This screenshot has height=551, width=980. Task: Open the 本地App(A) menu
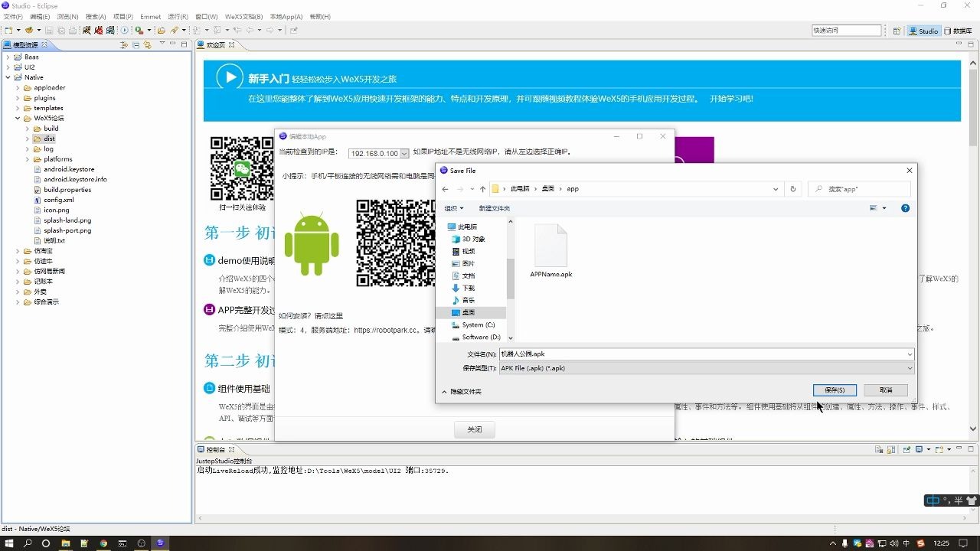tap(286, 16)
